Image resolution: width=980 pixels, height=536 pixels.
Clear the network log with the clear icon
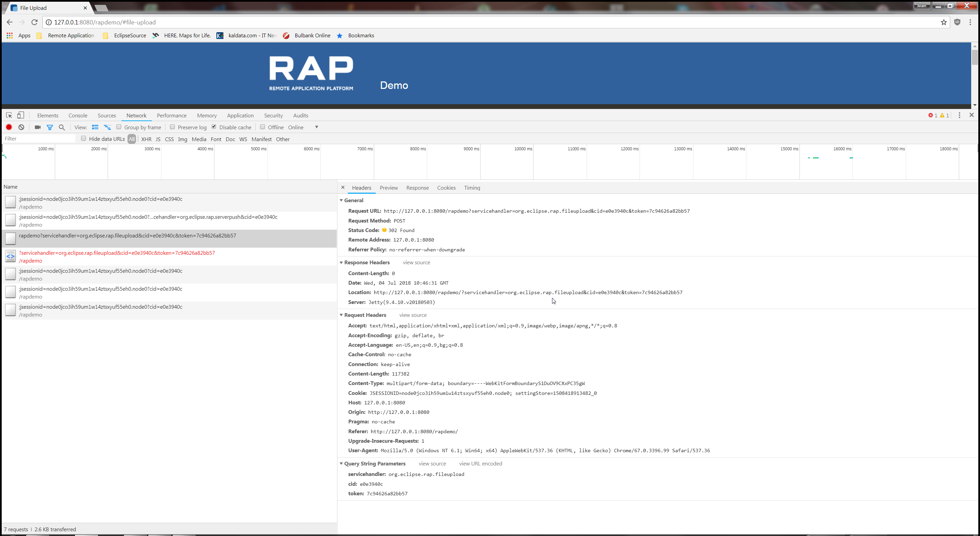(21, 127)
